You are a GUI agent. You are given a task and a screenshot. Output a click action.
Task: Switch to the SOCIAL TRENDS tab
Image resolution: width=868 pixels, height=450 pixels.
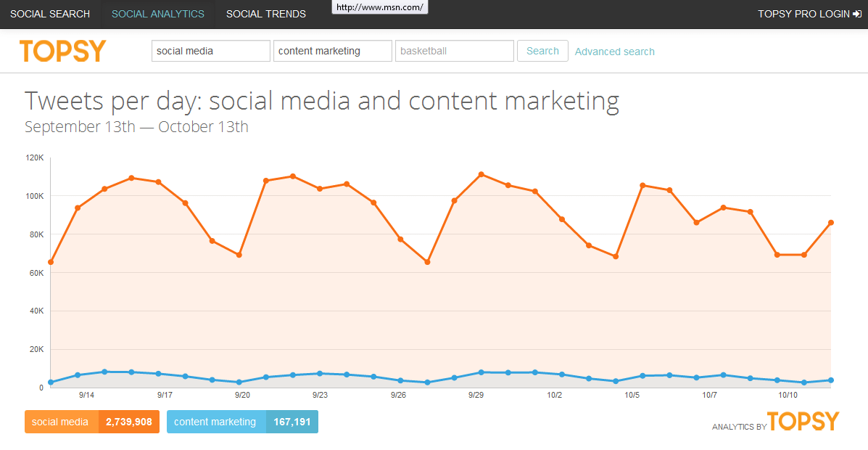click(265, 14)
